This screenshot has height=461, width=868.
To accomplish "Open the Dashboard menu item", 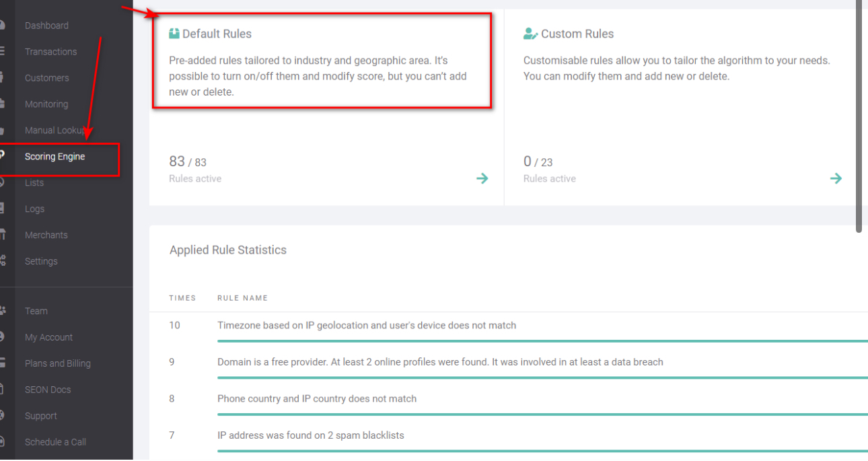I will click(46, 26).
